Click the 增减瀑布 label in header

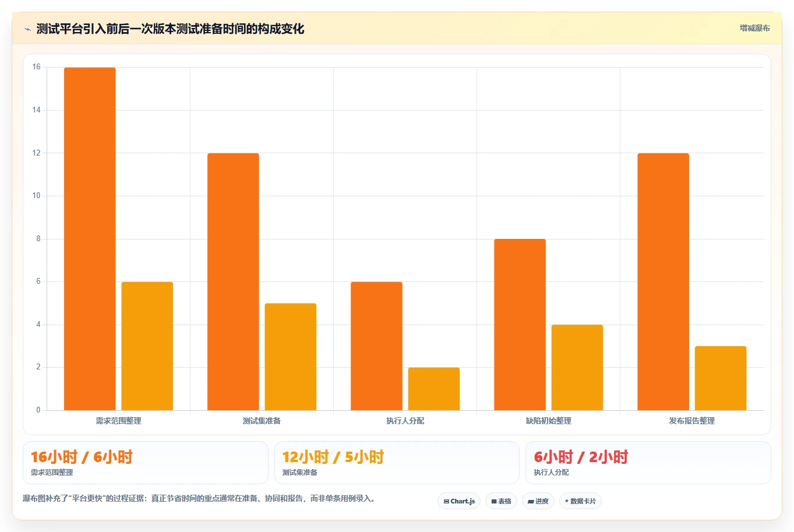[x=754, y=28]
